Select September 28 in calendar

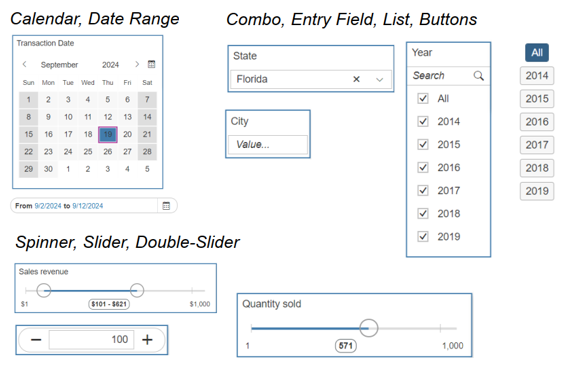[x=147, y=151]
